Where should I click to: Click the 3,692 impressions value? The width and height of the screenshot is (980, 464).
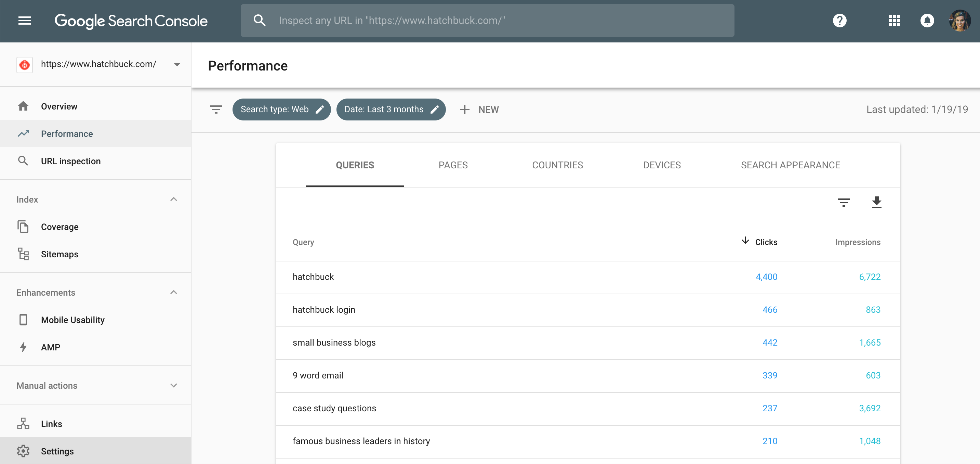(870, 409)
